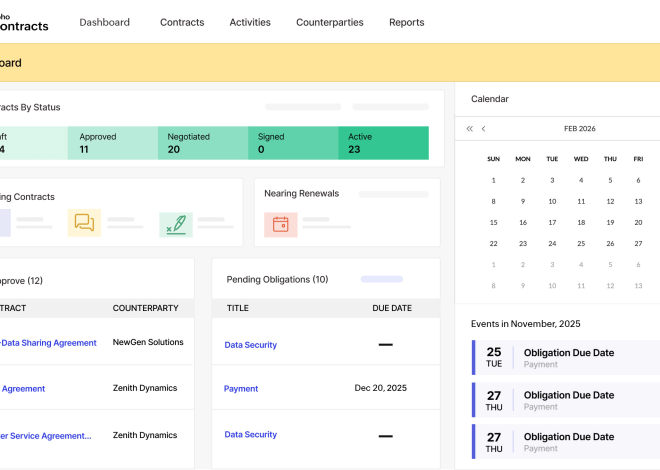Go to previous month in the calendar
Viewport: 660px width, 470px height.
483,129
